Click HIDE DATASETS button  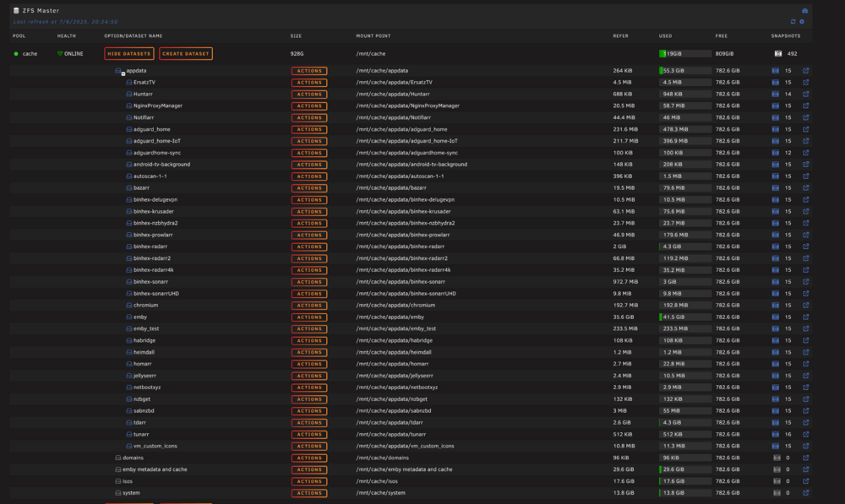128,54
